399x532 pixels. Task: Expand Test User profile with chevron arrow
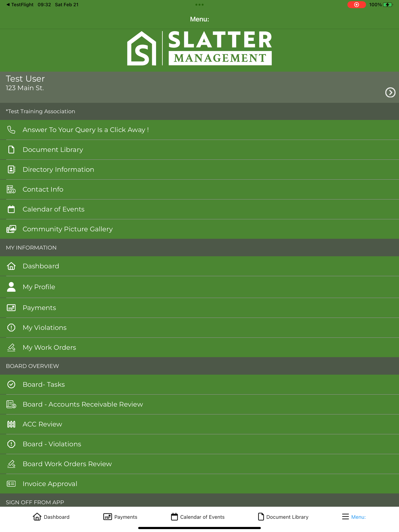coord(390,92)
